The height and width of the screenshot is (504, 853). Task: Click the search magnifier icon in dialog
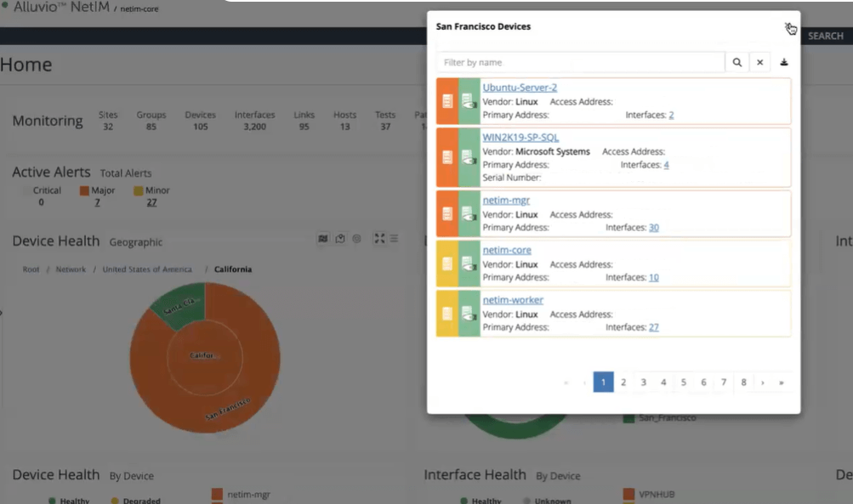pos(736,62)
